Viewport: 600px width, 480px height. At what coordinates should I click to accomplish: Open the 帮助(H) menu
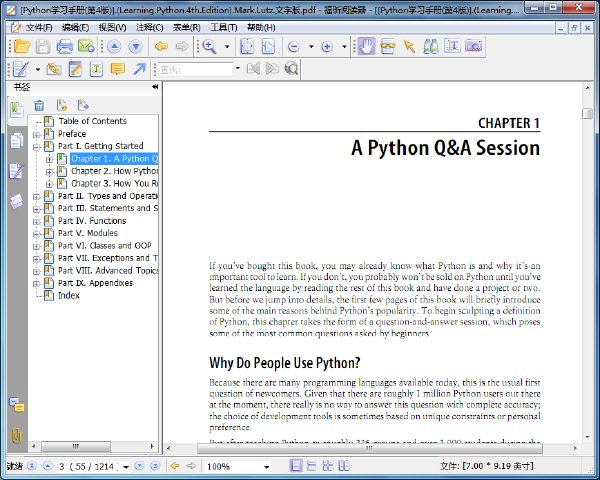(x=261, y=28)
